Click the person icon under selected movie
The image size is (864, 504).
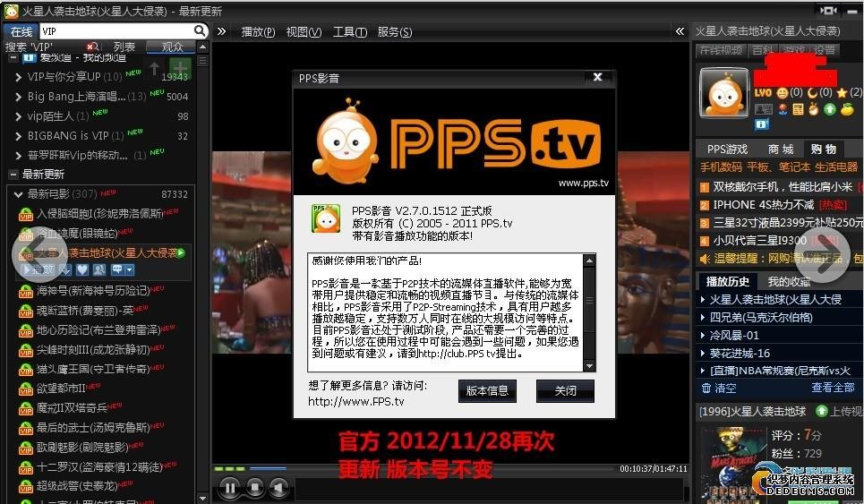click(x=99, y=269)
